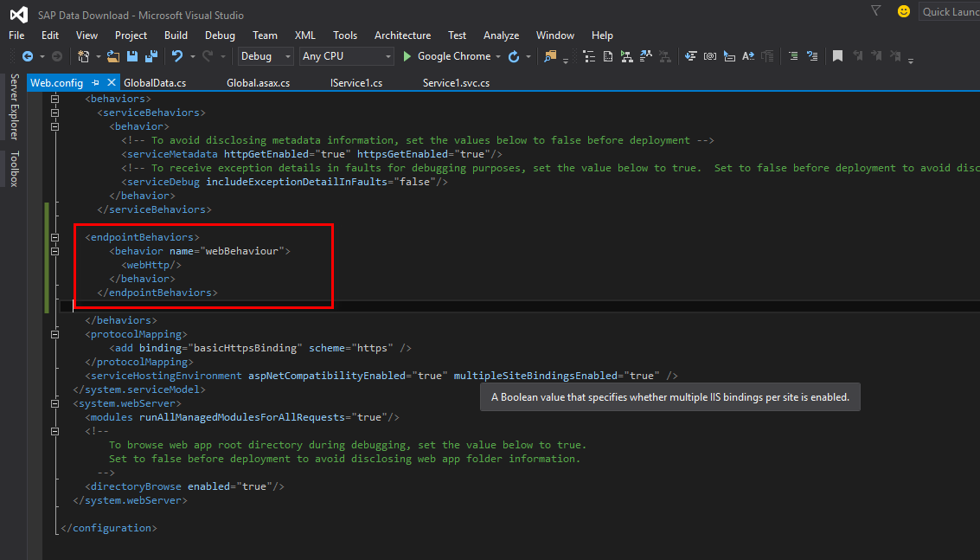Click the Save toolbar icon
The width and height of the screenshot is (980, 560).
131,56
